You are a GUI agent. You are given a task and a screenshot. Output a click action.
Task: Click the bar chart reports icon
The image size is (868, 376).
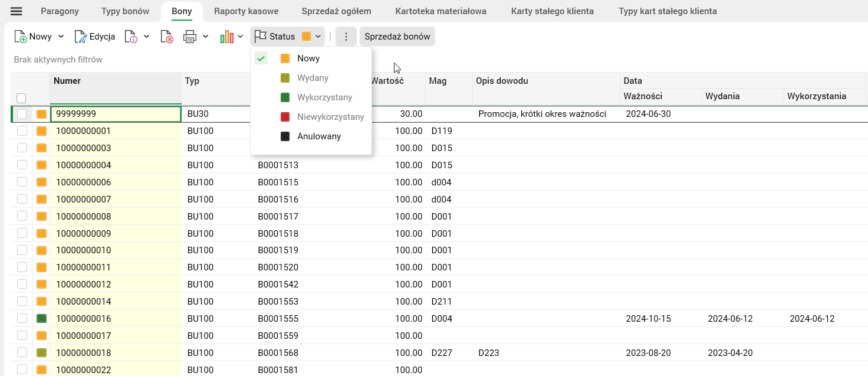point(226,37)
